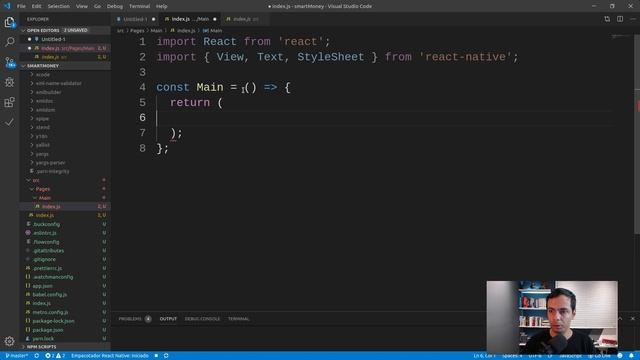Open the Terminal menu
The image size is (640, 360).
tap(139, 6)
